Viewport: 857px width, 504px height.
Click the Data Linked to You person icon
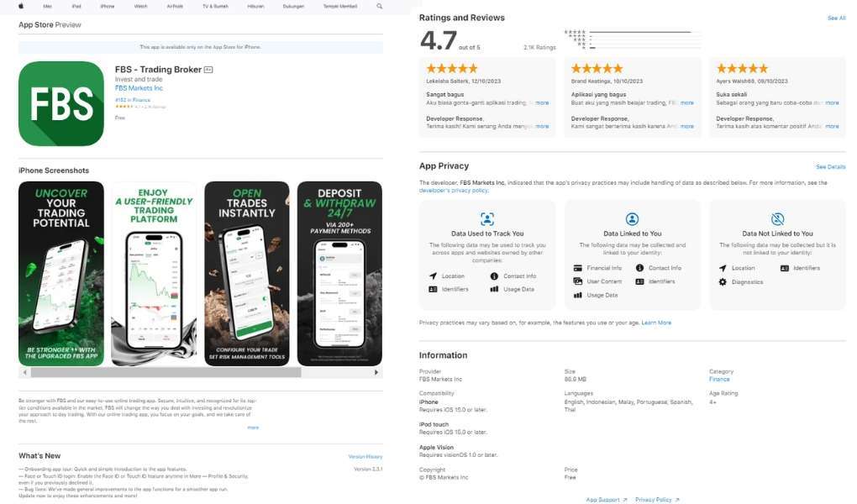click(x=632, y=219)
